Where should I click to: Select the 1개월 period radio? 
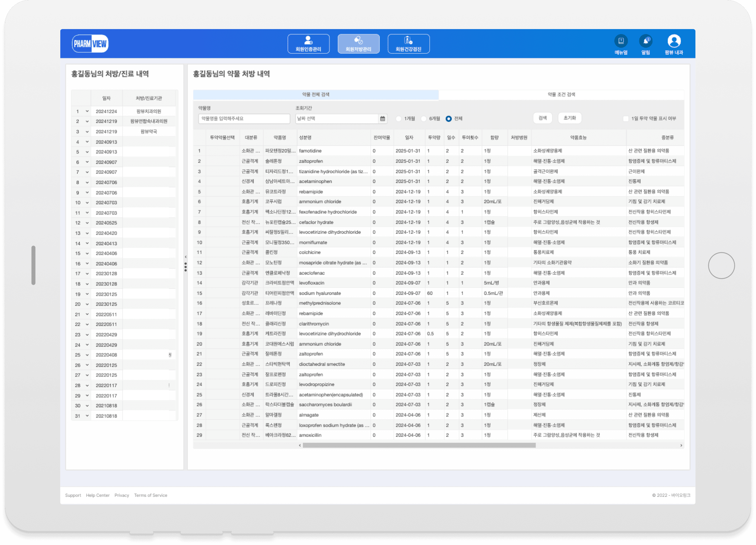(399, 119)
